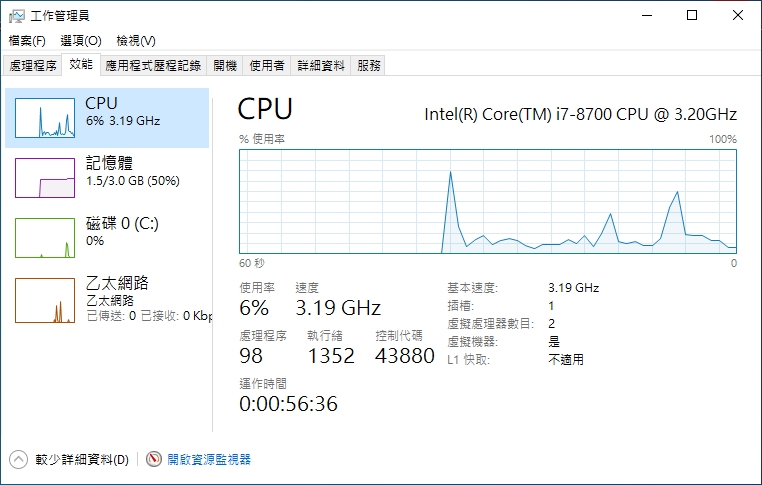Switch to the 開機 tab
762x485 pixels.
[x=226, y=65]
